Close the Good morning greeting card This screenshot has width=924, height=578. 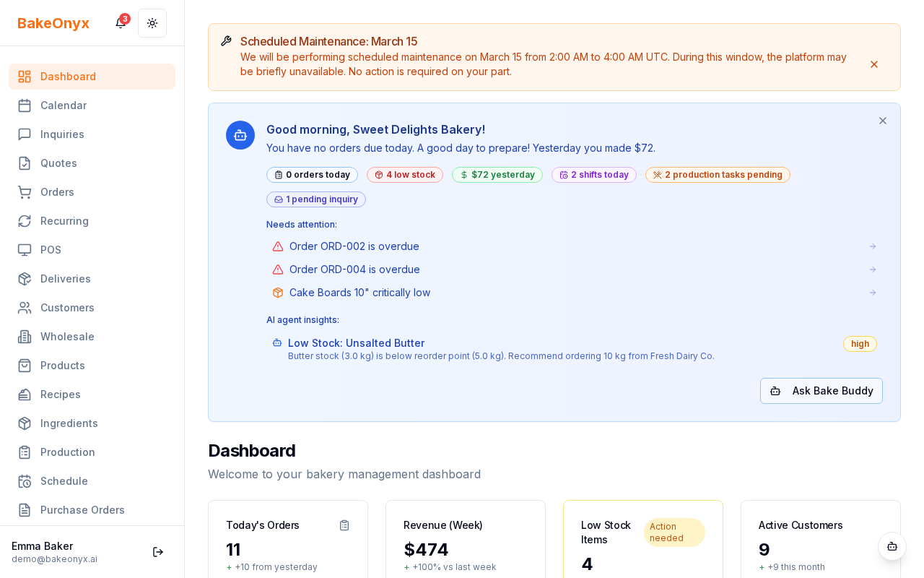(883, 121)
